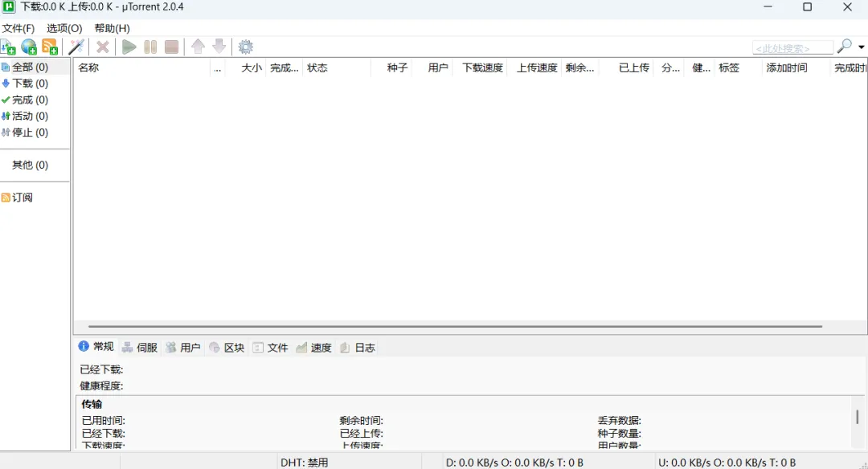
Task: Click the search here input field
Action: 792,48
